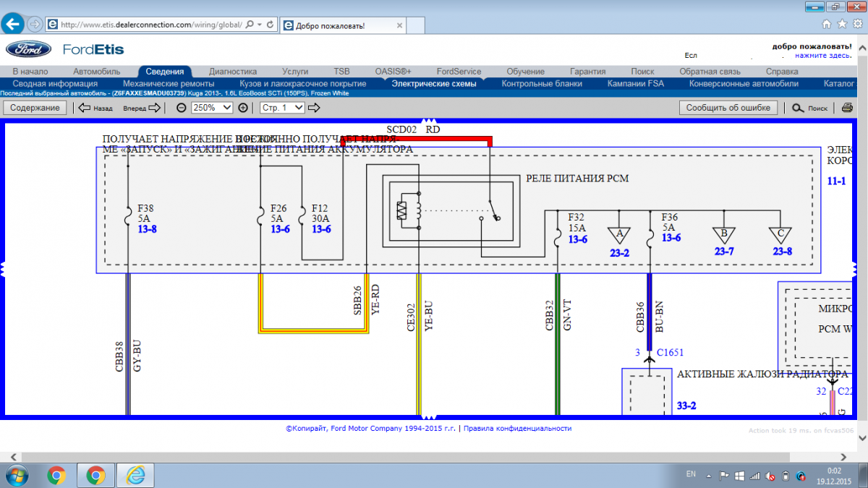
Task: Click the Копирайт Ford Motor Company link
Action: (x=370, y=428)
